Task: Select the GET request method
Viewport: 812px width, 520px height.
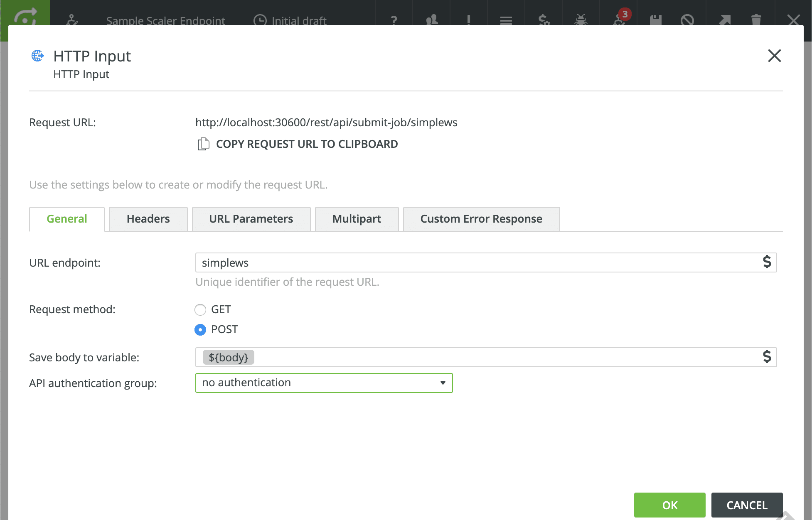Action: 200,309
